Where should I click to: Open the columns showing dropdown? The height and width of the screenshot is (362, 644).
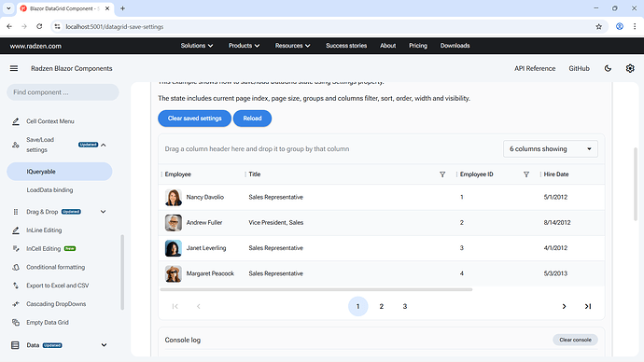click(551, 149)
